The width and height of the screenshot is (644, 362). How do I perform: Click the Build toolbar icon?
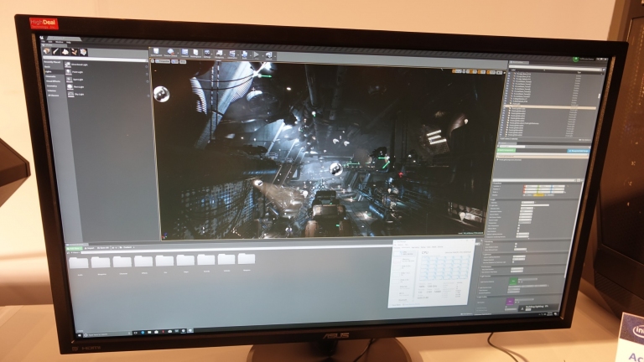[244, 54]
